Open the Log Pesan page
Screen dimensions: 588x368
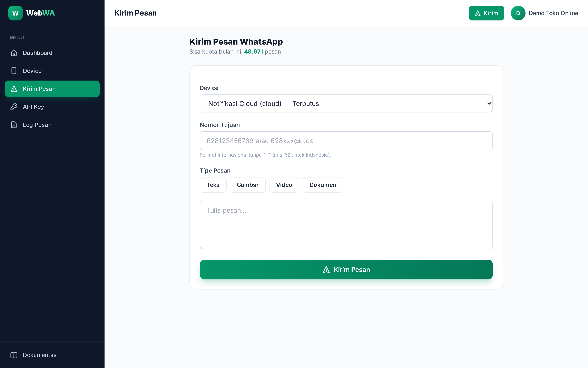tap(52, 125)
